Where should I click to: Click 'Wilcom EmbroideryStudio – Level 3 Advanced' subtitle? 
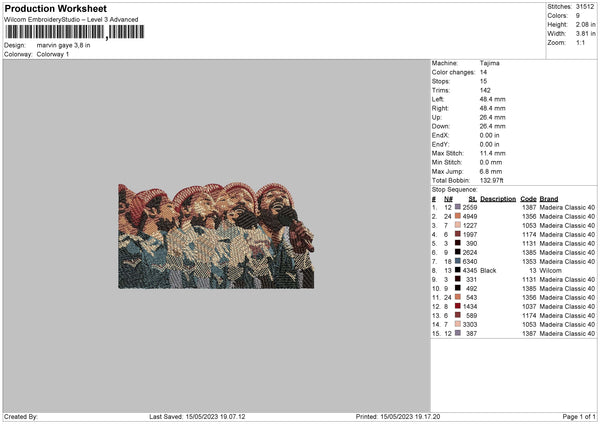71,20
